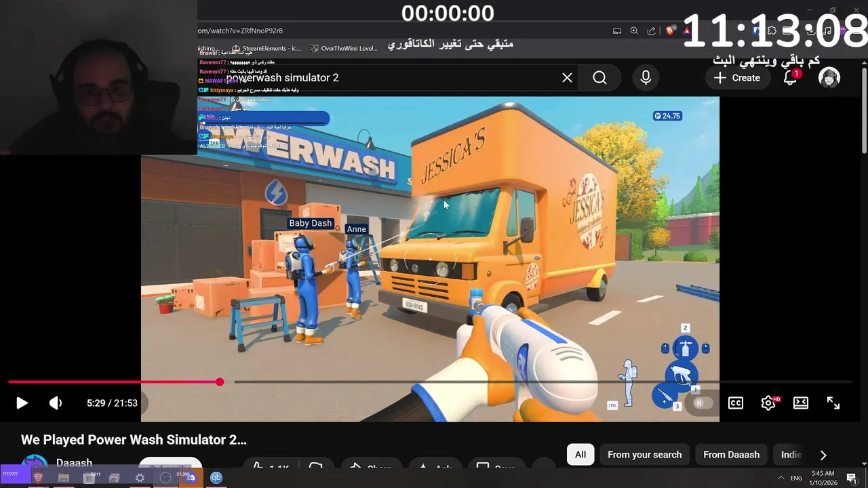Open the Create menu
This screenshot has width=868, height=488.
coord(737,78)
